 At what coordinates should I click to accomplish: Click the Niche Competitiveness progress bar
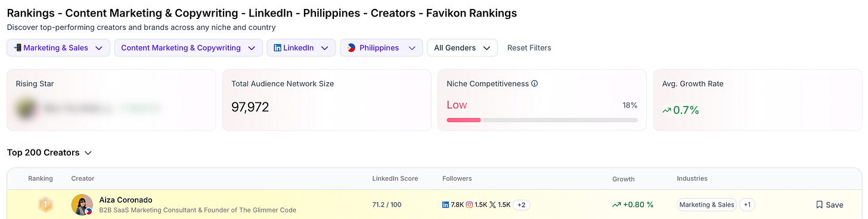542,120
